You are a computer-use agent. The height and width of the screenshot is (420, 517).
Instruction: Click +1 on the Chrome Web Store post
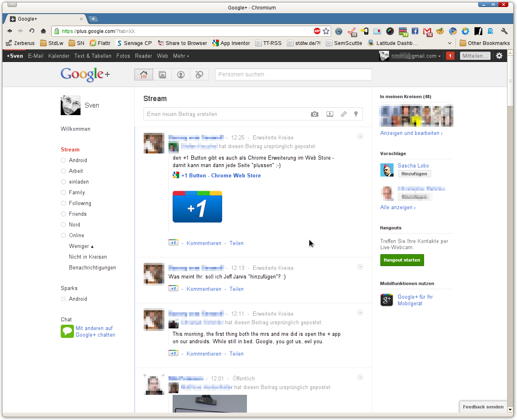tap(173, 243)
